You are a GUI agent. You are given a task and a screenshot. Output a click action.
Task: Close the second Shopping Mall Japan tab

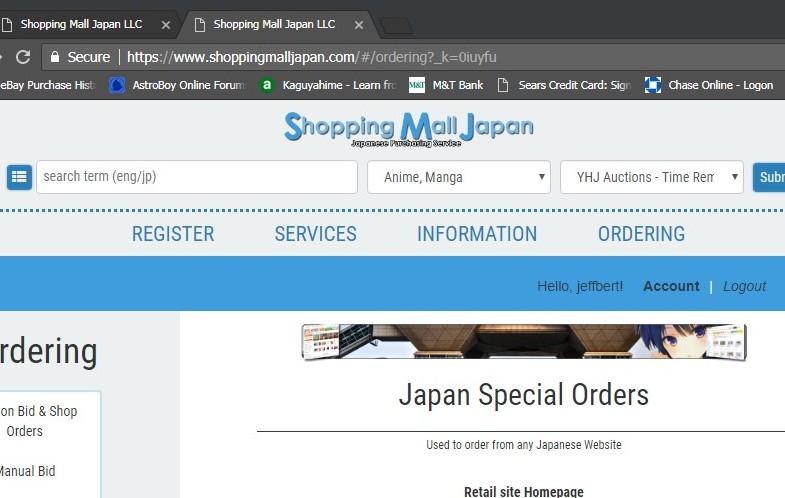358,25
